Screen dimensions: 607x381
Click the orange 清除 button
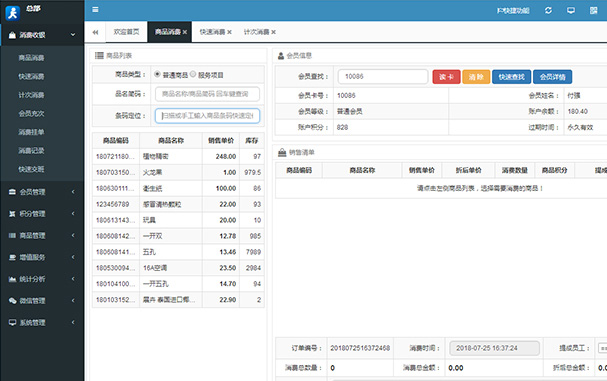(x=476, y=77)
